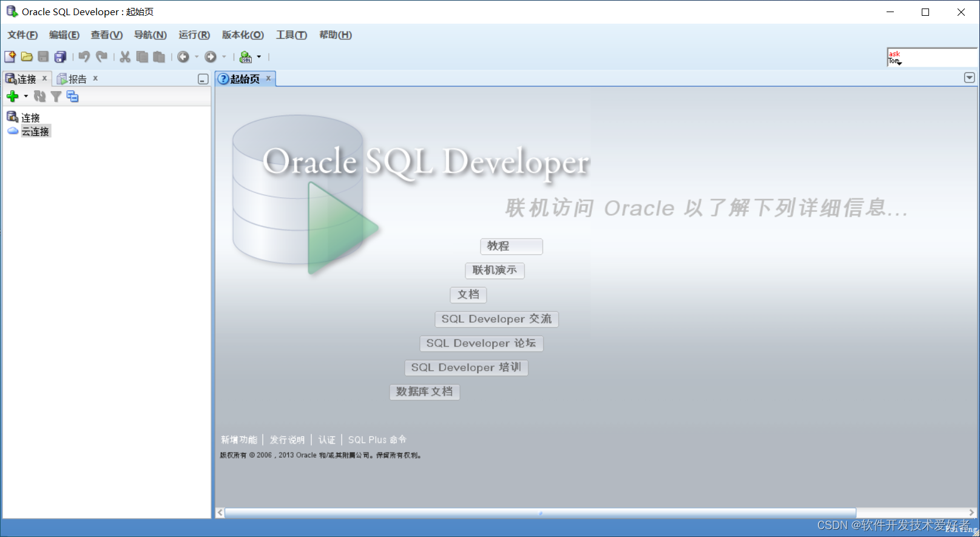Open the 版本化(O) menu

point(243,35)
